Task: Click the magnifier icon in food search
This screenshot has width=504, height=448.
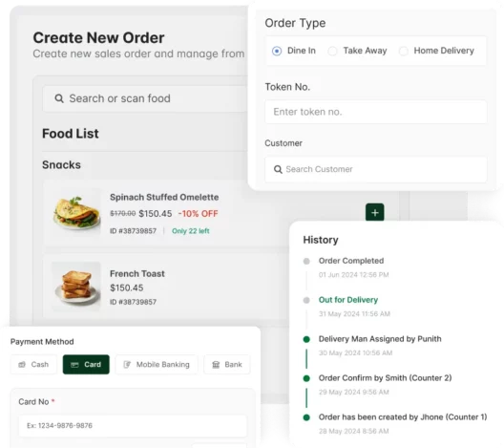Action: (59, 98)
